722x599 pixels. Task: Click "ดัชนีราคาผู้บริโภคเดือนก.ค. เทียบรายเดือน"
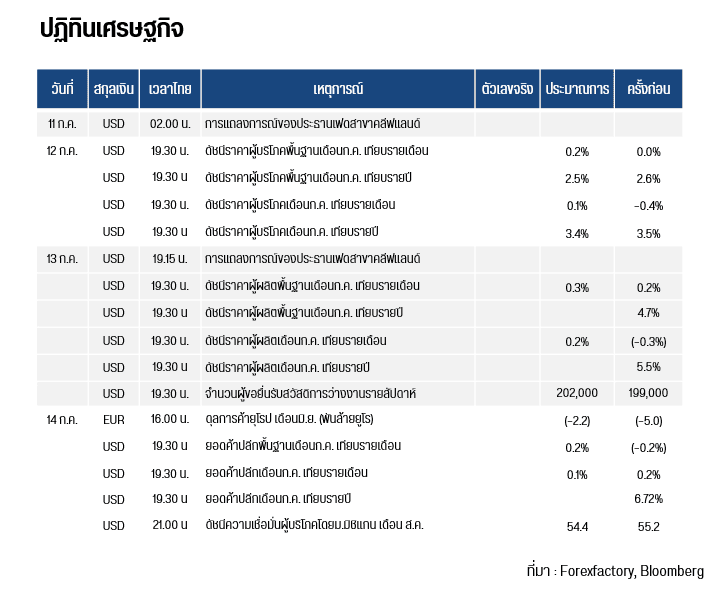click(x=300, y=204)
